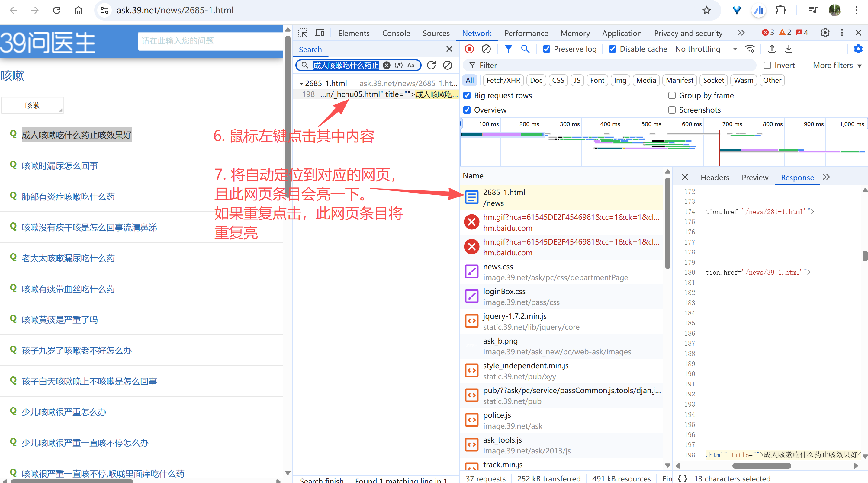Click the import HAR file upload icon
Image resolution: width=868 pixels, height=483 pixels.
(772, 49)
